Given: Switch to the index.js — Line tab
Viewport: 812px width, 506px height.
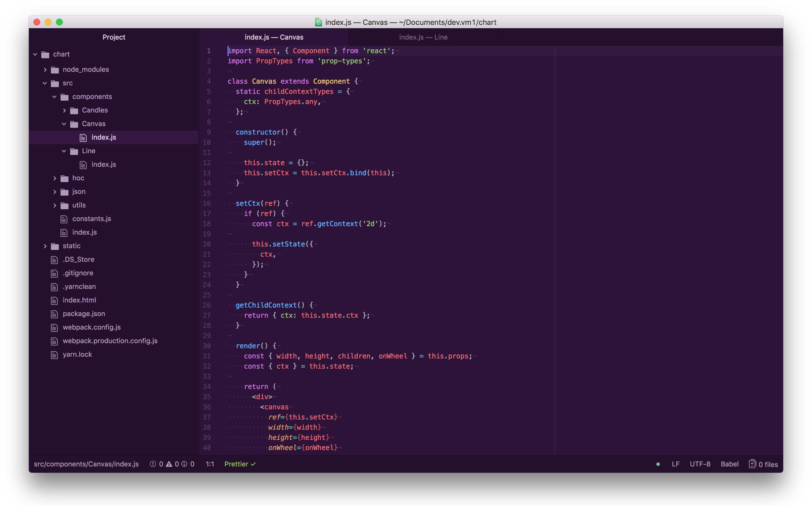Looking at the screenshot, I should (423, 37).
